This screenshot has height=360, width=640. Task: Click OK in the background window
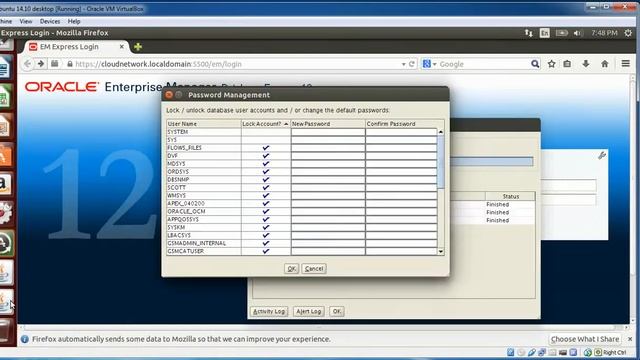tap(337, 311)
